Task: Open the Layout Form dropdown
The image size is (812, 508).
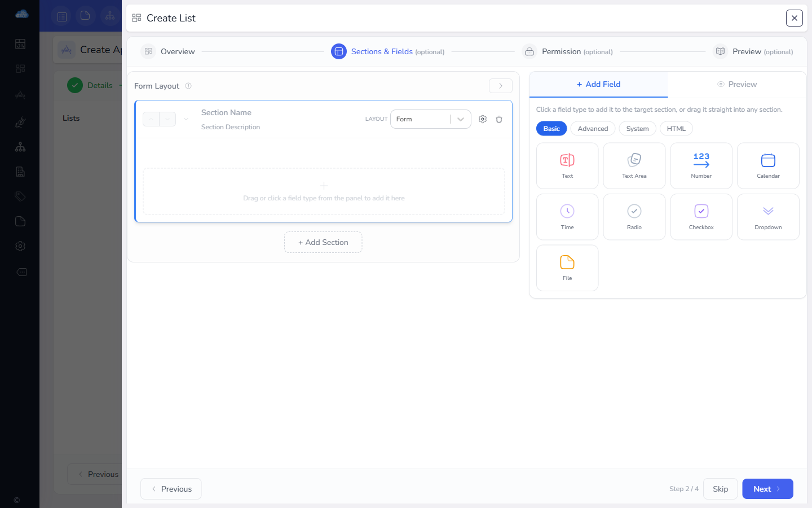Action: tap(431, 119)
